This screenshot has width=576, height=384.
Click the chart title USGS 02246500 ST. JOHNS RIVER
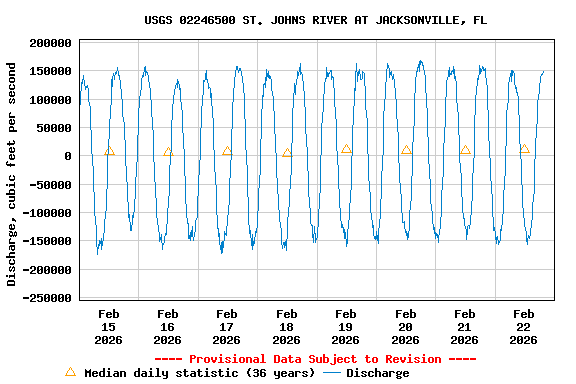(x=316, y=20)
